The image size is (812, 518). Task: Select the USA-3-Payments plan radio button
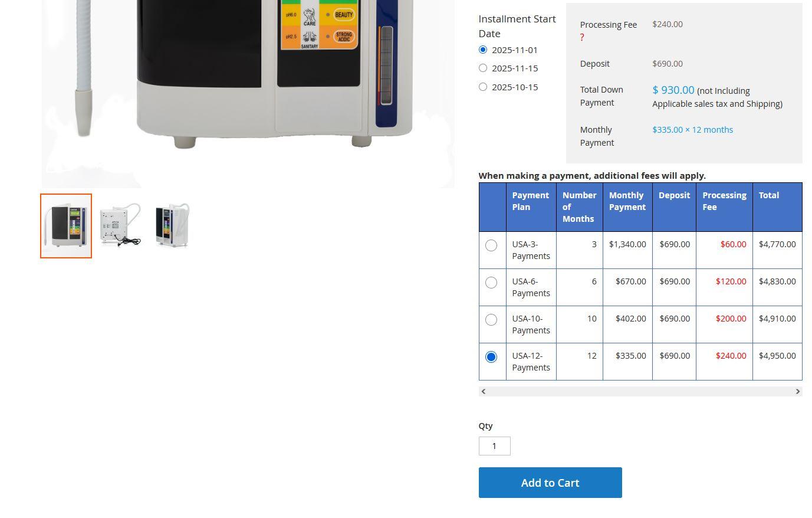(x=491, y=245)
